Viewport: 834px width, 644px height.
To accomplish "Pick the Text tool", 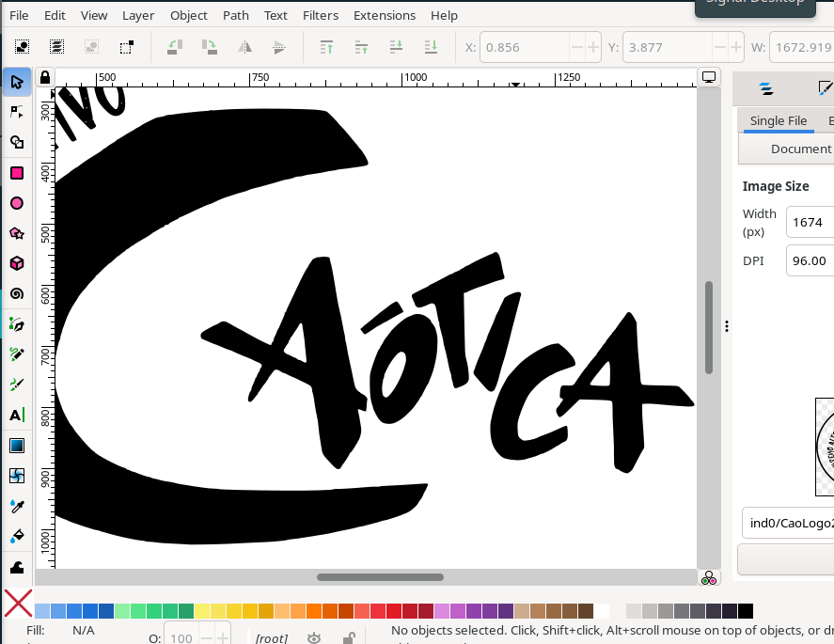I will (17, 415).
